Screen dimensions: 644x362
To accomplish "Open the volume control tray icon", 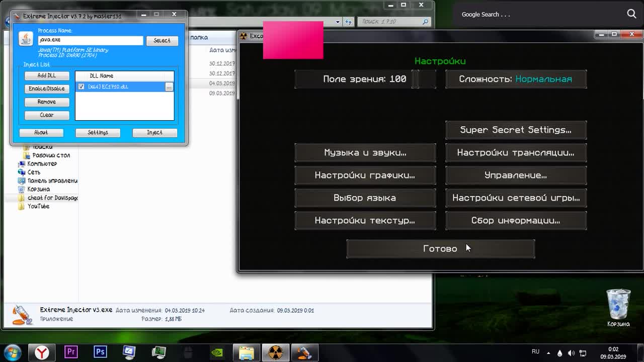I will tap(571, 353).
